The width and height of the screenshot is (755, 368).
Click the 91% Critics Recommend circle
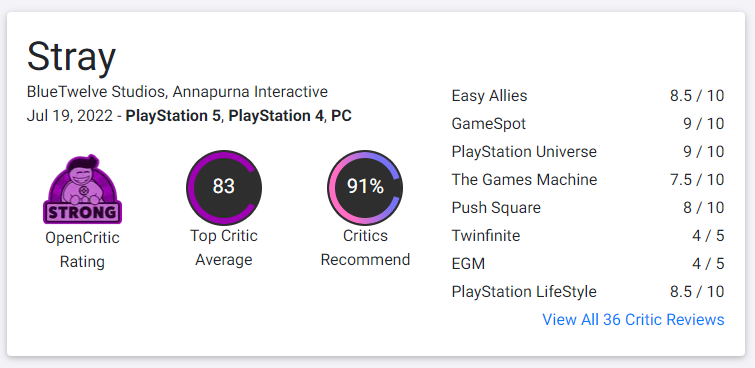tap(365, 187)
